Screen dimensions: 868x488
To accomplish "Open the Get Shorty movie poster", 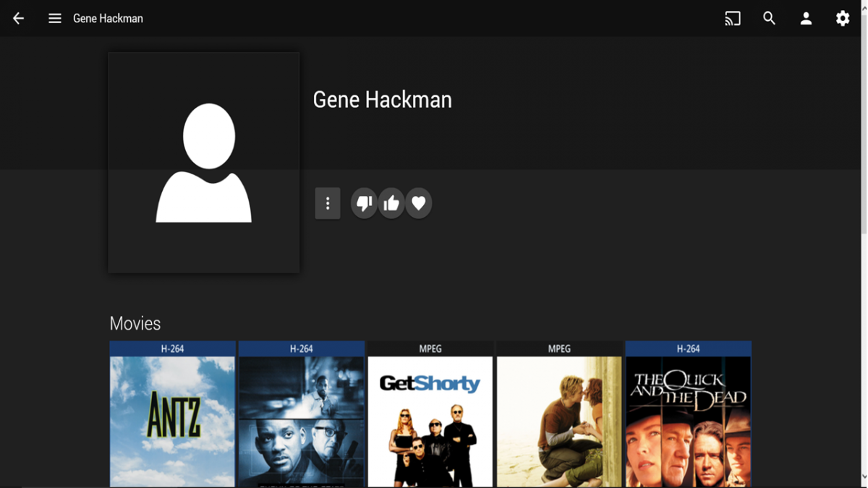I will (x=430, y=421).
